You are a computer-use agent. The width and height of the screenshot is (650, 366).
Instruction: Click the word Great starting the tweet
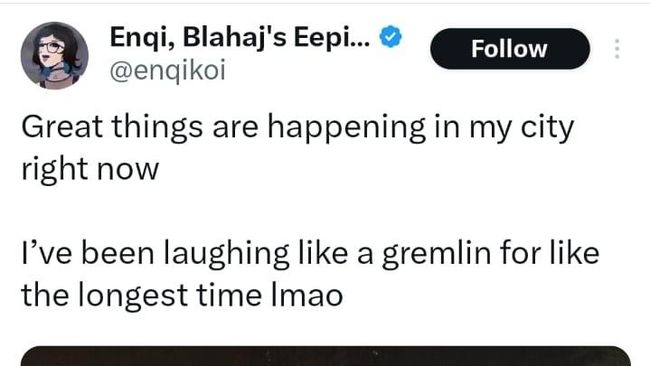pyautogui.click(x=62, y=127)
